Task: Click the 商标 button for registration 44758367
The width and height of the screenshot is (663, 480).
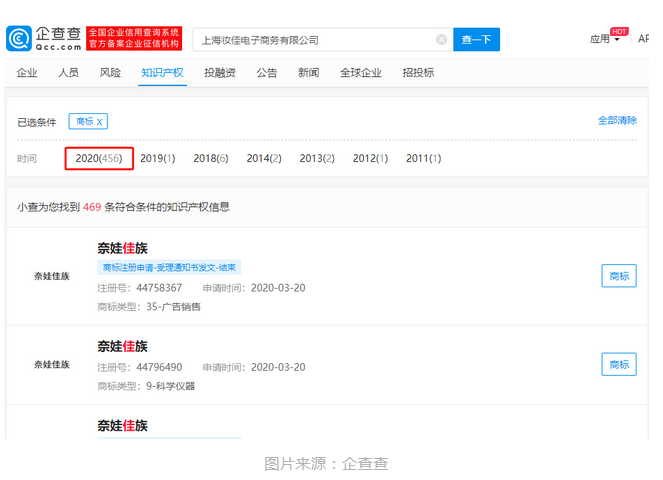Action: (619, 276)
